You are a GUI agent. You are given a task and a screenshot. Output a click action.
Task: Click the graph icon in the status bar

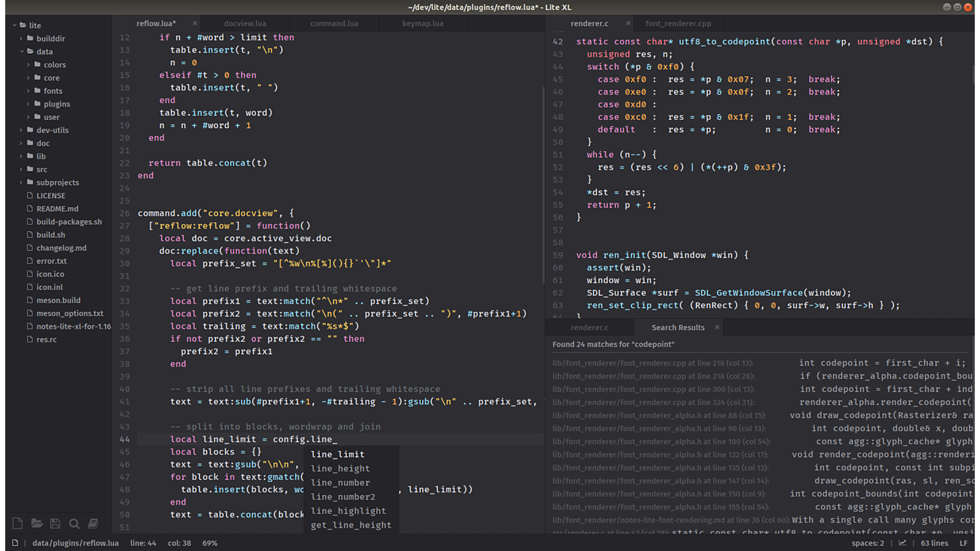tap(902, 543)
